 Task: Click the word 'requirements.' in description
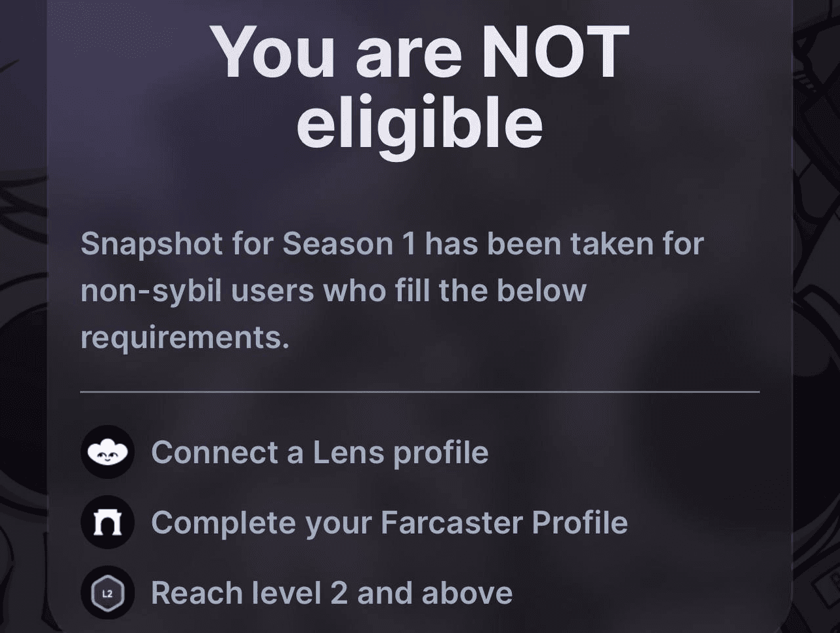184,338
